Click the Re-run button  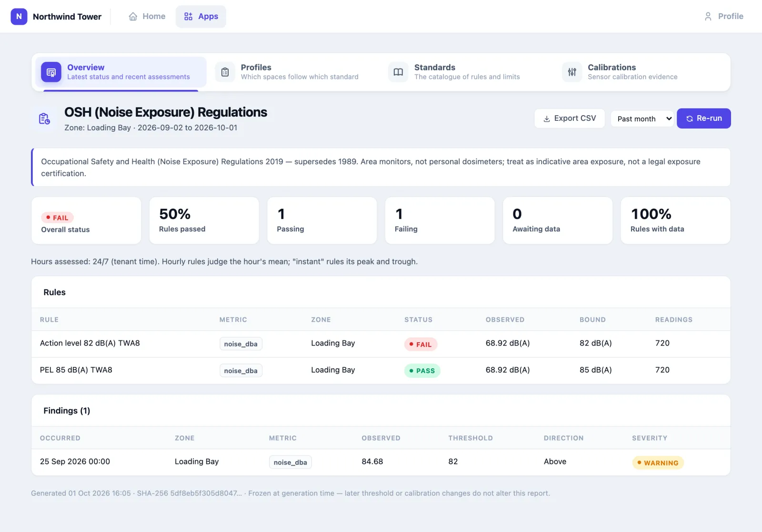(x=704, y=118)
